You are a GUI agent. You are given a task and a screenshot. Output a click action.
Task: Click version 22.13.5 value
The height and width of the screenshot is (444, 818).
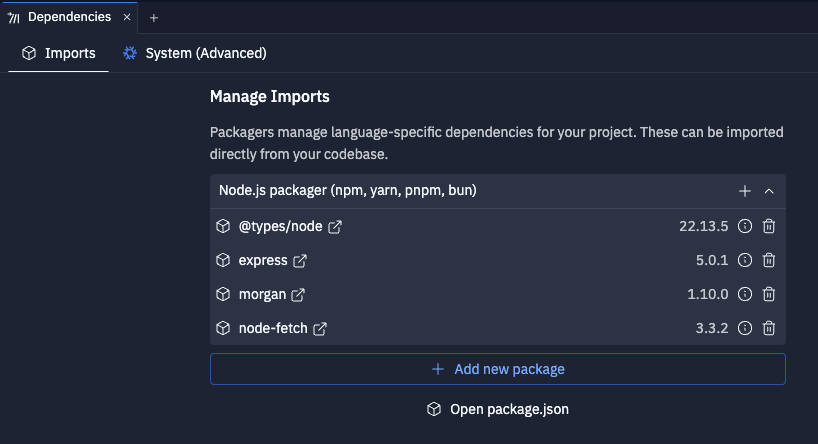[704, 226]
